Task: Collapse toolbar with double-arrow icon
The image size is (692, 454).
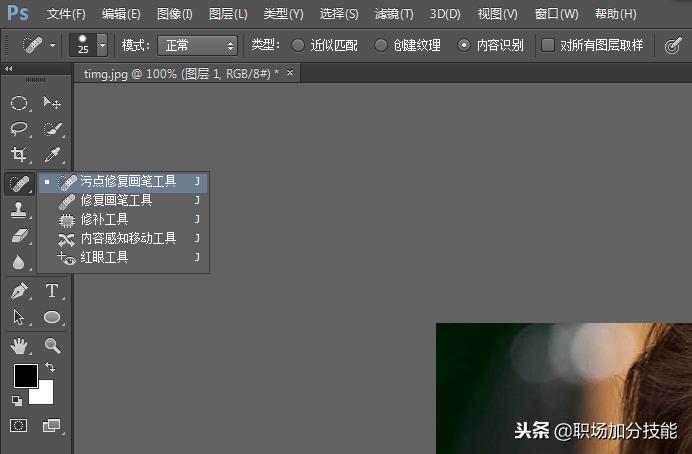Action: coord(8,68)
